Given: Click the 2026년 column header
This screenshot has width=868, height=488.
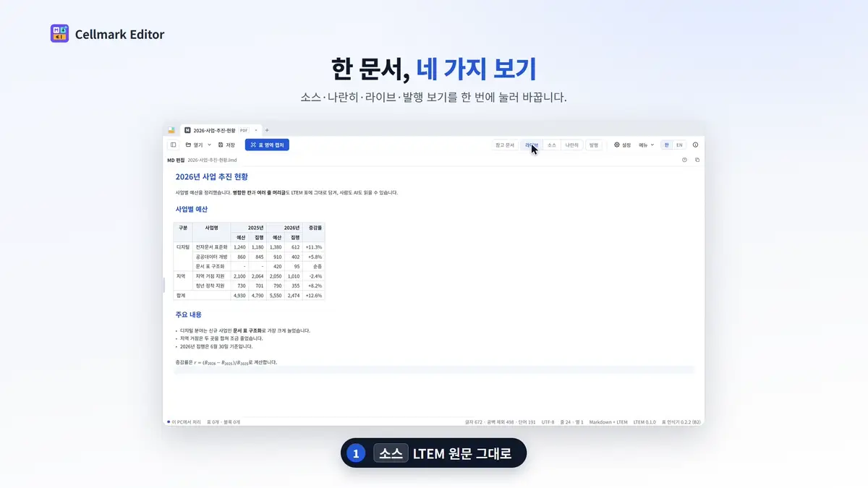Looking at the screenshot, I should pyautogui.click(x=284, y=228).
